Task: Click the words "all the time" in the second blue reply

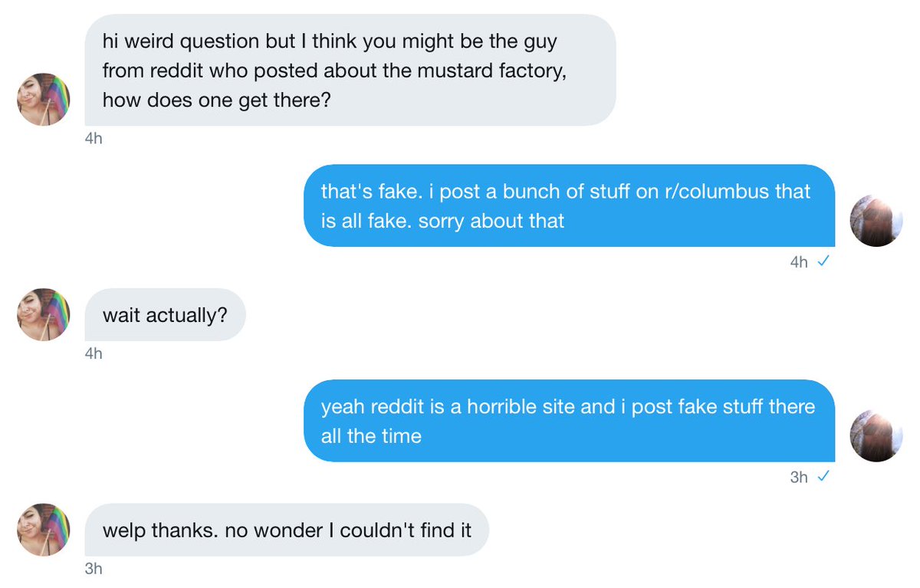Action: coord(372,436)
